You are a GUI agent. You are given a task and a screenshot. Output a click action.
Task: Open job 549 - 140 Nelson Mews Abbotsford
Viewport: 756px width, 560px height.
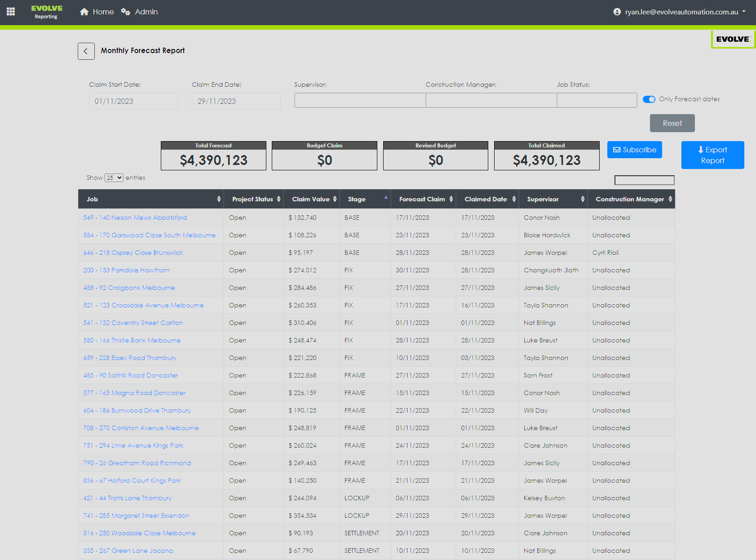coord(135,218)
